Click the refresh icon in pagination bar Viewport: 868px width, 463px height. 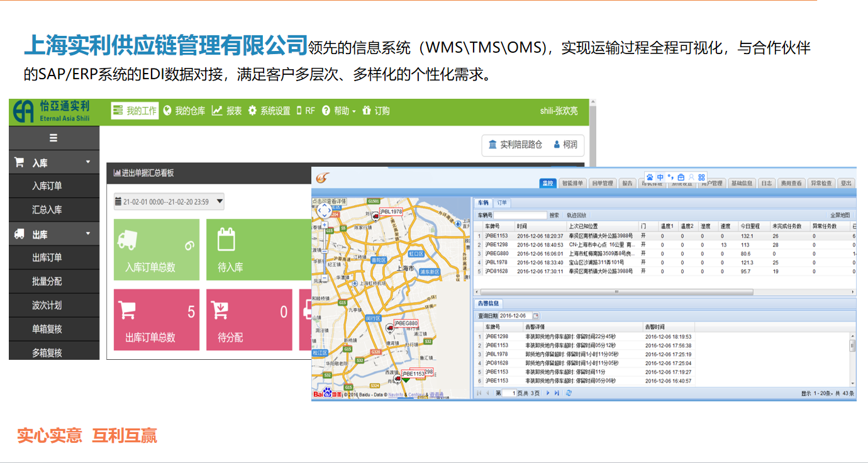[569, 393]
